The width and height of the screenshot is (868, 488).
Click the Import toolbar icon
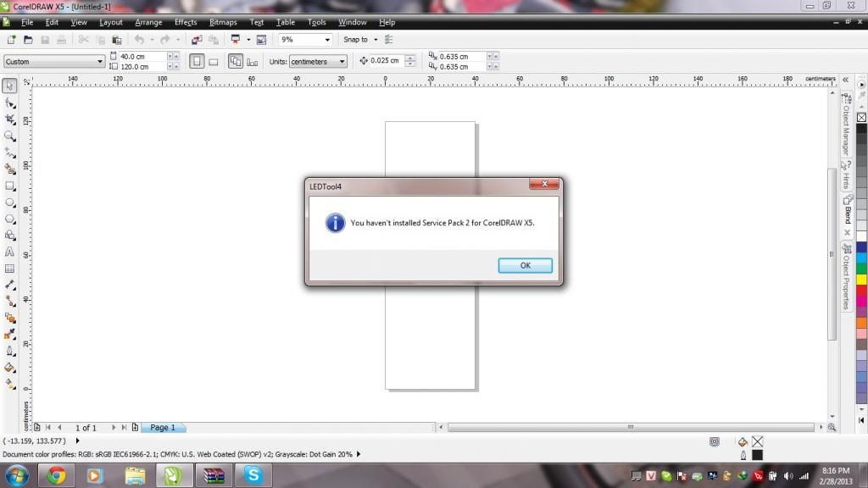[197, 40]
